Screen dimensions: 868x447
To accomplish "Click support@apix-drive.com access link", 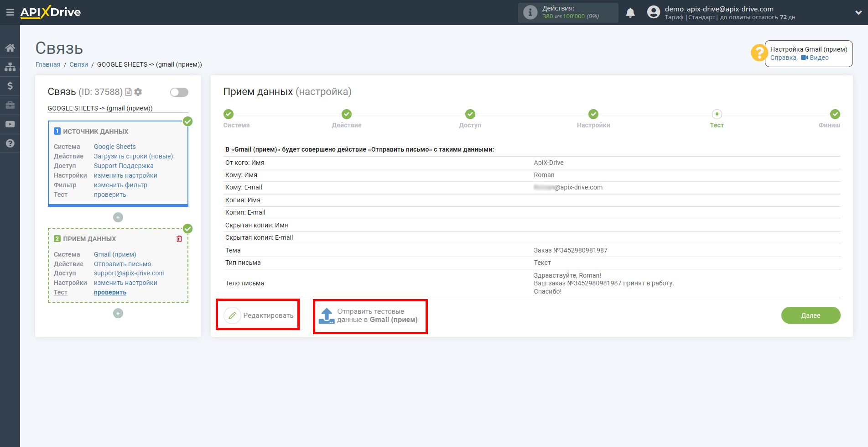I will [129, 273].
